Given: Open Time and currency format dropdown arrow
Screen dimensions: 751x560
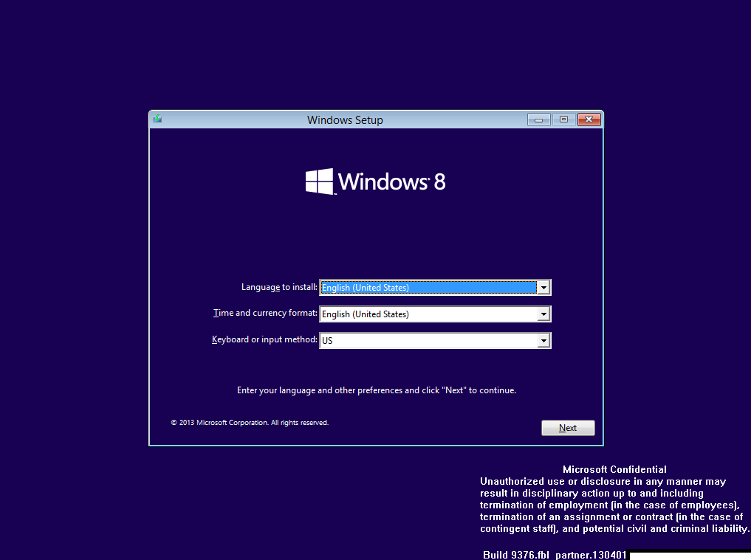Looking at the screenshot, I should [x=543, y=314].
